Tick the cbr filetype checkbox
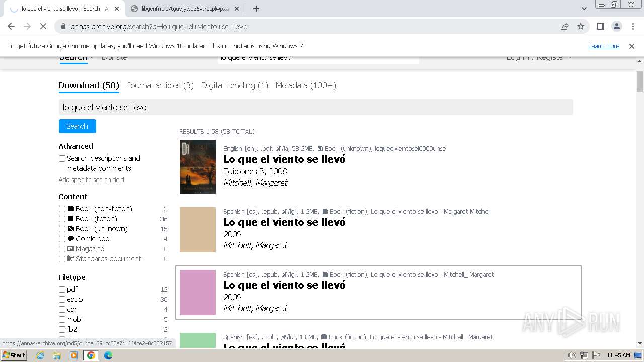 click(x=62, y=309)
